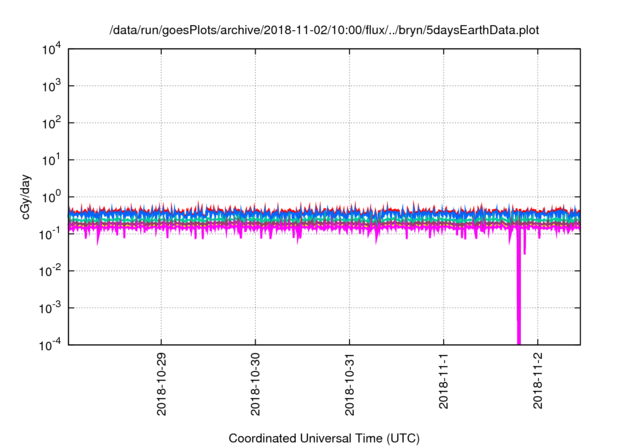Click the 10^2 y-axis tick label
Viewport: 640px width, 448px height.
(x=52, y=123)
